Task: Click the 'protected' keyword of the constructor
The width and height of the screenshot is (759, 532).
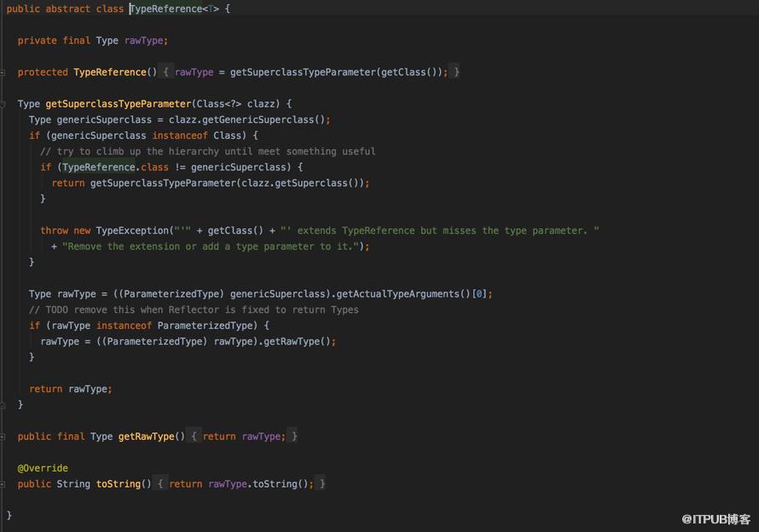Action: pyautogui.click(x=43, y=72)
